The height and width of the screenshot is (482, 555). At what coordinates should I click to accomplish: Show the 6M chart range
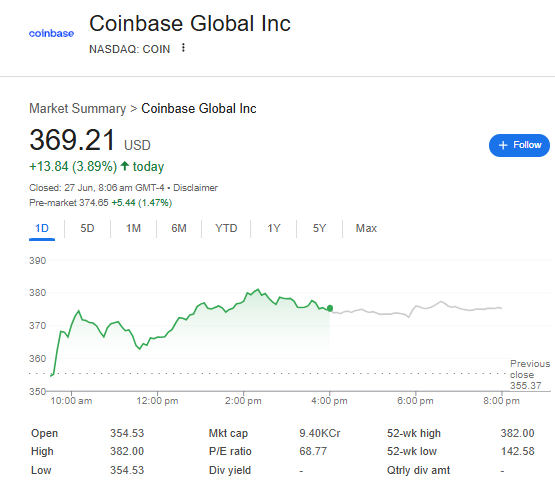[x=179, y=228]
